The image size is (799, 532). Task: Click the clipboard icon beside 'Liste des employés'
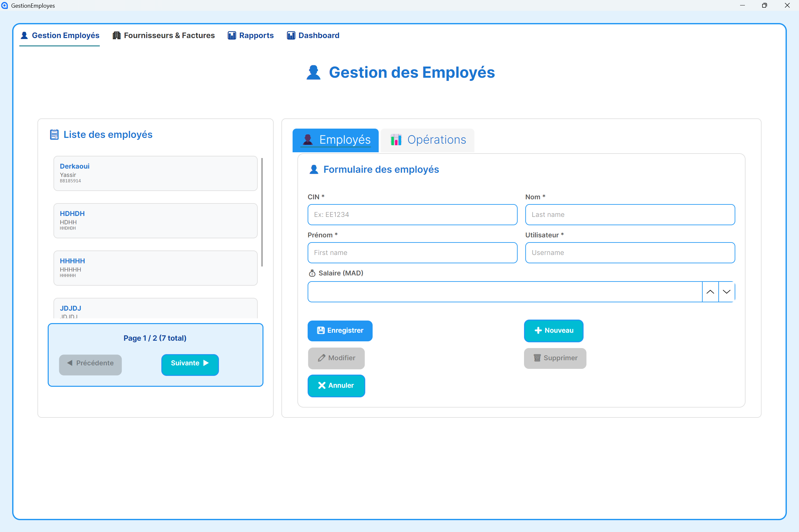pyautogui.click(x=54, y=134)
